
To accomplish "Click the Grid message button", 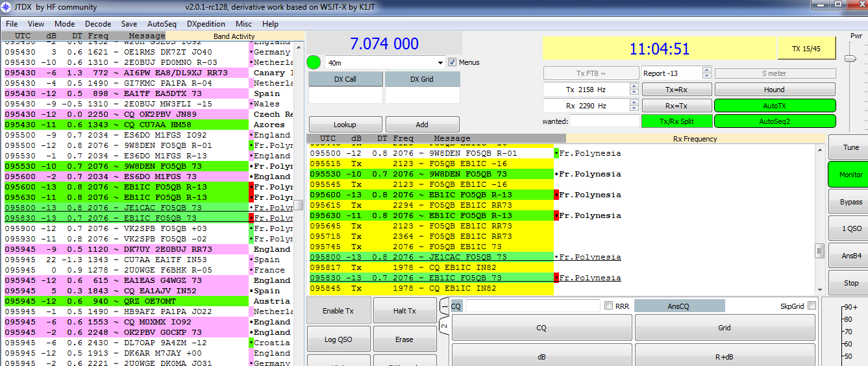I will click(x=725, y=328).
